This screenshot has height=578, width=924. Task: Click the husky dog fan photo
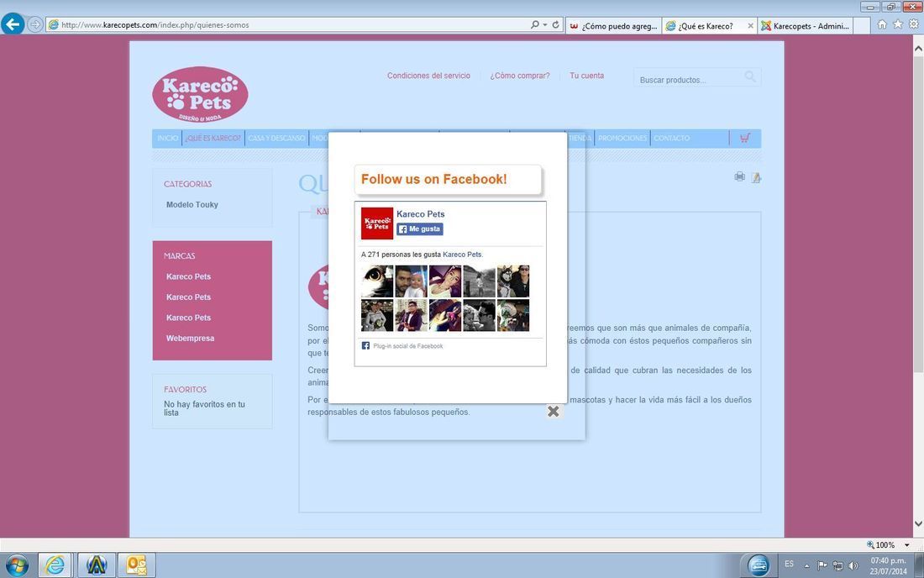(x=513, y=281)
